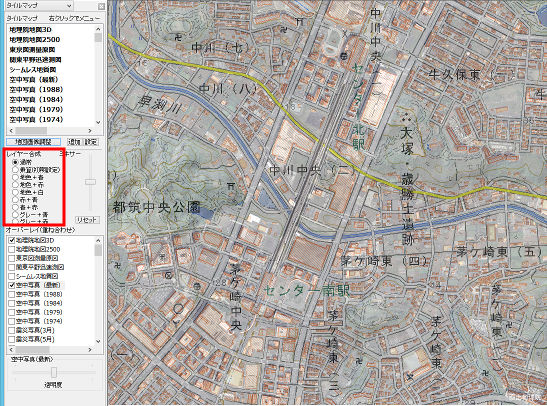Click the 設定 button
Image resolution: width=547 pixels, height=406 pixels.
pos(91,142)
